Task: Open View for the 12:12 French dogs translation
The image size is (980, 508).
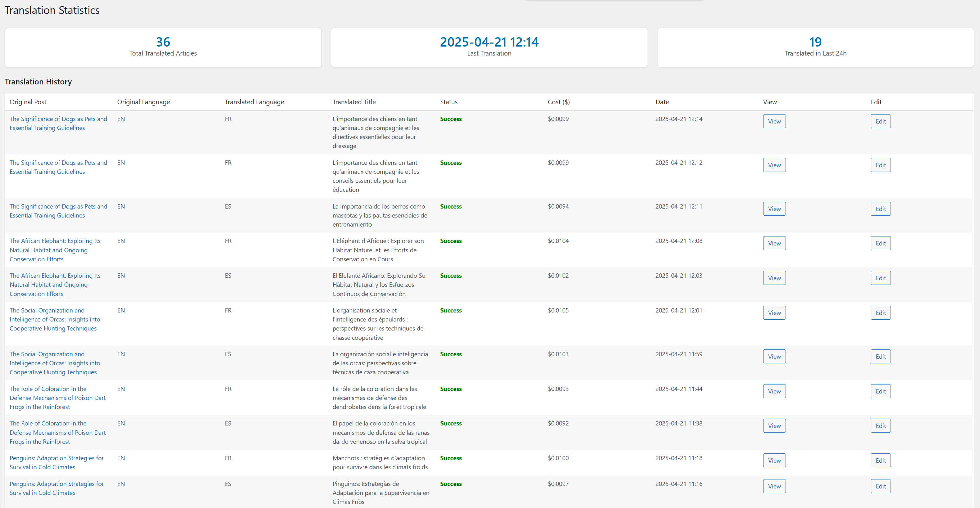Action: (x=774, y=165)
